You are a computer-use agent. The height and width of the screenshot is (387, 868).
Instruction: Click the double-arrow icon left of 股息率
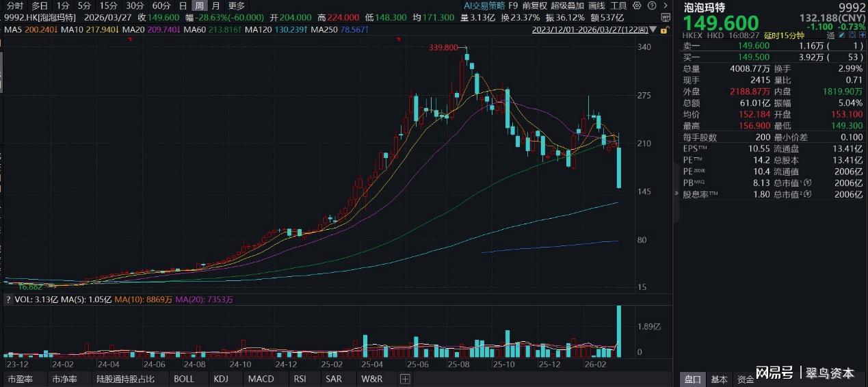pyautogui.click(x=677, y=195)
